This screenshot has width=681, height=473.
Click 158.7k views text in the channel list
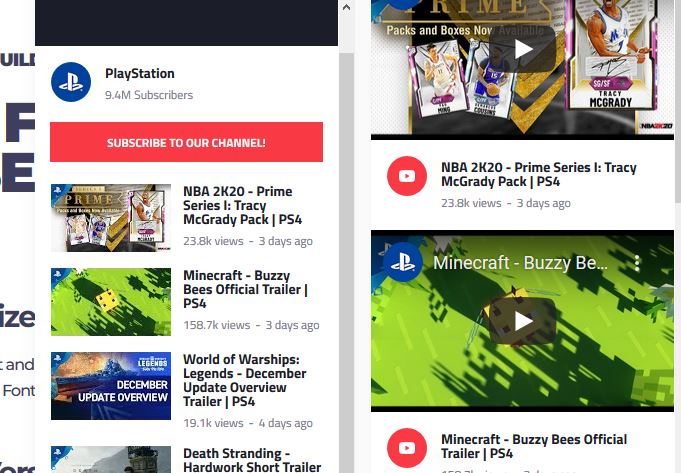pyautogui.click(x=217, y=325)
